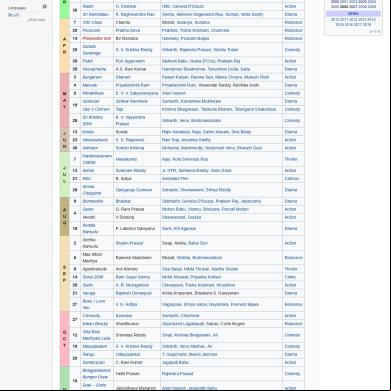Open the Thriller genre link in the Nandanavanam row
The image size is (391, 391).
291,159
